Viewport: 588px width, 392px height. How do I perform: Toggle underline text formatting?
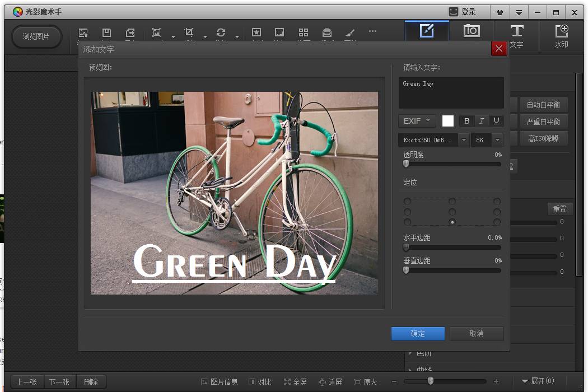tap(496, 121)
